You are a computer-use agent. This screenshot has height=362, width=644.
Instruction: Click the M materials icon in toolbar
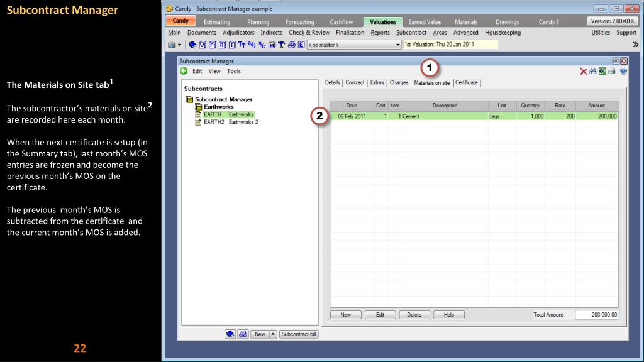coord(272,45)
